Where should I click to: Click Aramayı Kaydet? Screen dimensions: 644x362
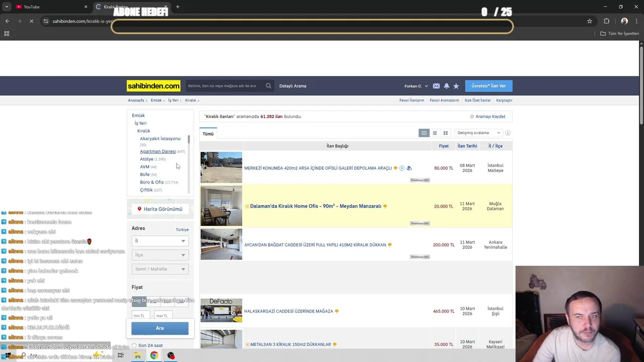pyautogui.click(x=488, y=117)
